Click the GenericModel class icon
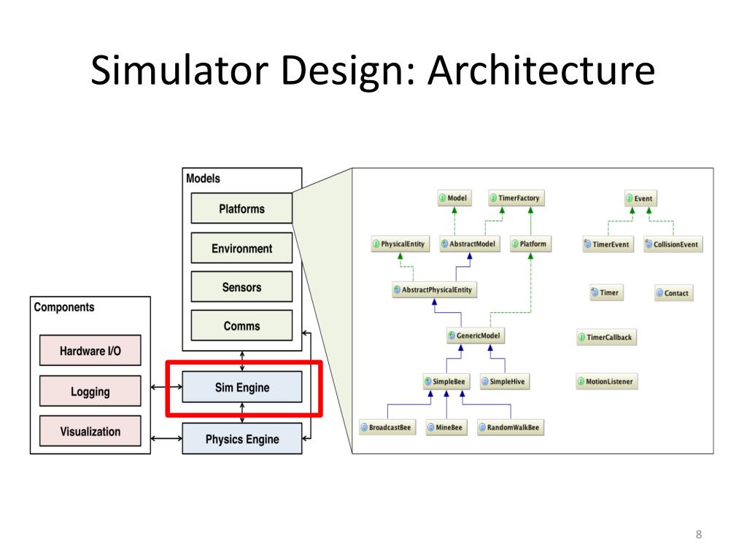Screen dimensions: 747x560 [x=452, y=335]
